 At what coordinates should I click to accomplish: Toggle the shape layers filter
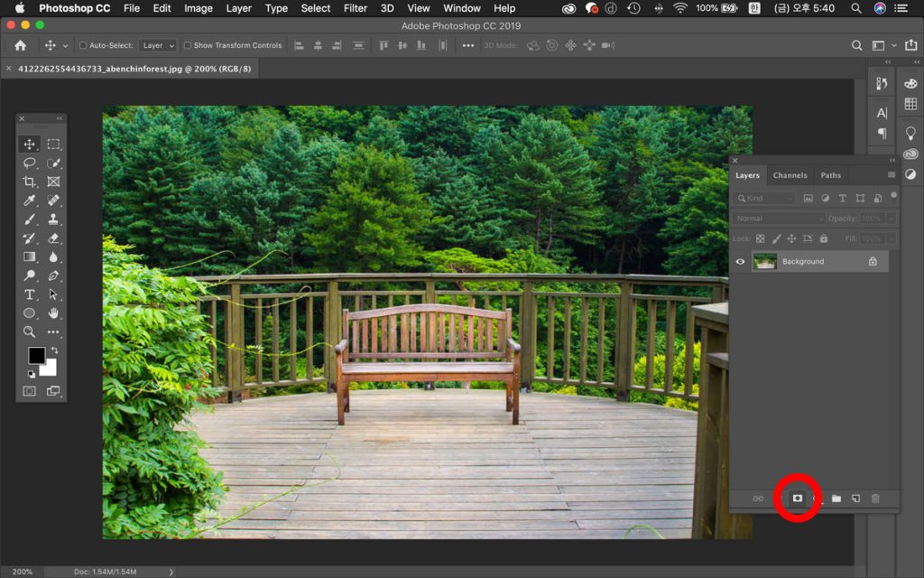860,199
